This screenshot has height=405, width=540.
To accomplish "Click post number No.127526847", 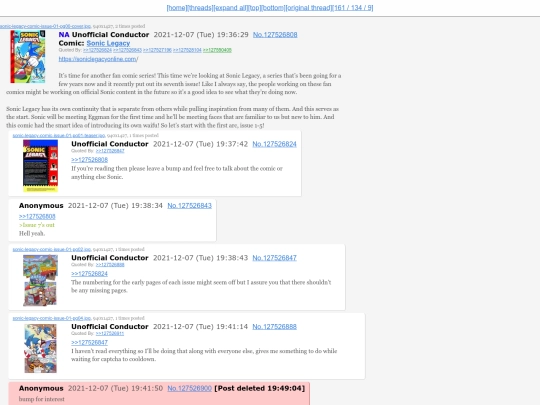I will tap(274, 258).
